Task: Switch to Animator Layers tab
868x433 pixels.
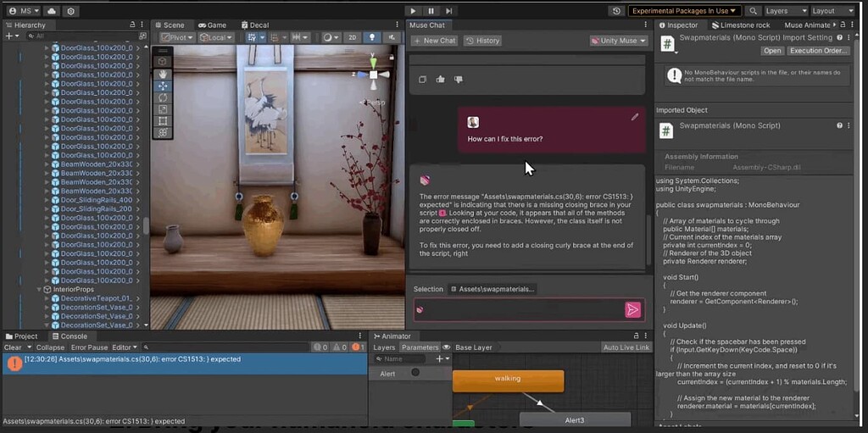Action: (384, 347)
